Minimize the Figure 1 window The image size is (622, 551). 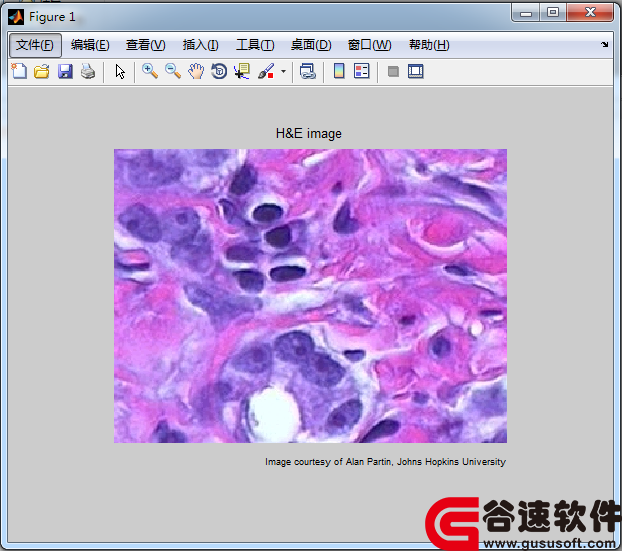[x=526, y=13]
